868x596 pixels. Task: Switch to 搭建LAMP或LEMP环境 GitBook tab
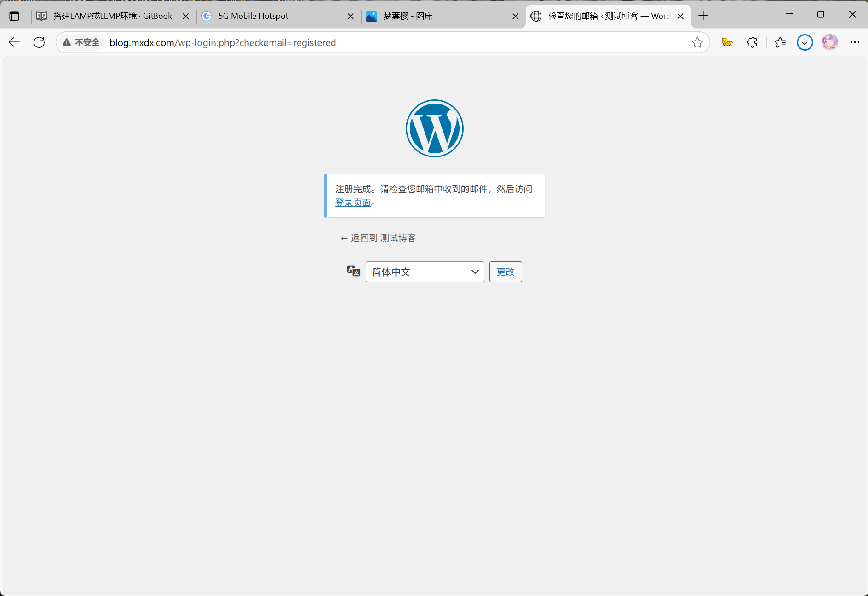pyautogui.click(x=113, y=16)
